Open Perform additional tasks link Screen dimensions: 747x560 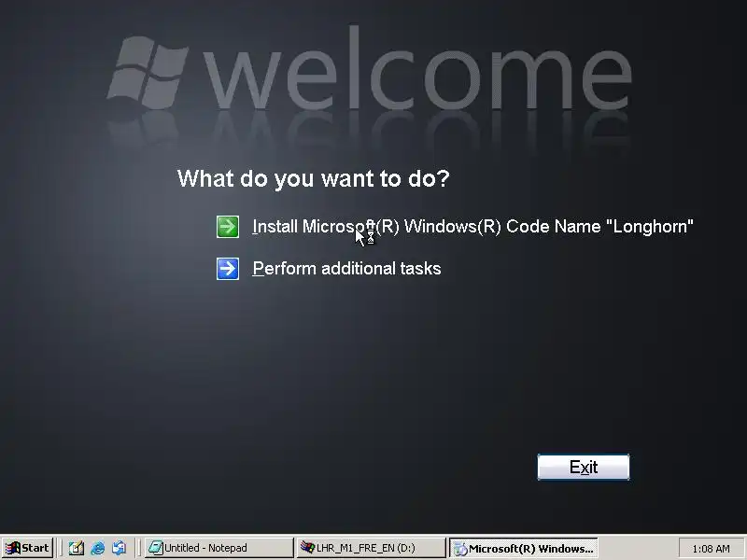[x=346, y=269]
